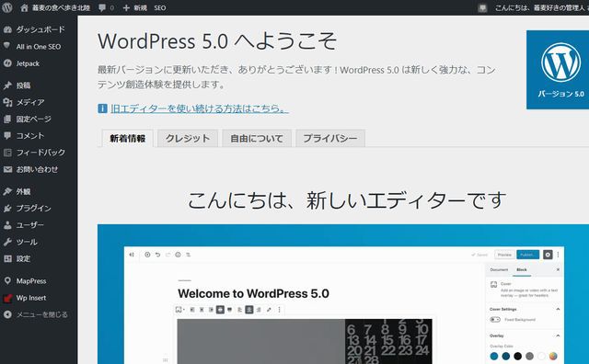Toggle Fixed Background switch in preview

495,319
